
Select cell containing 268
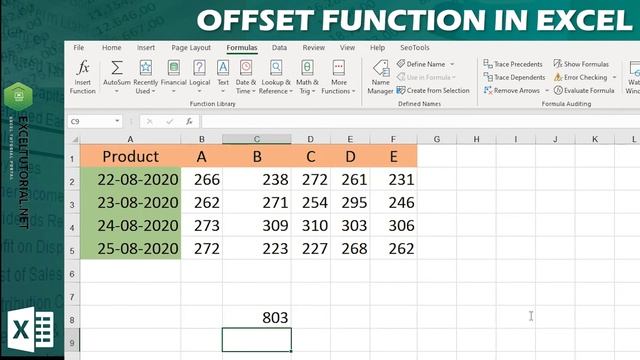click(350, 248)
